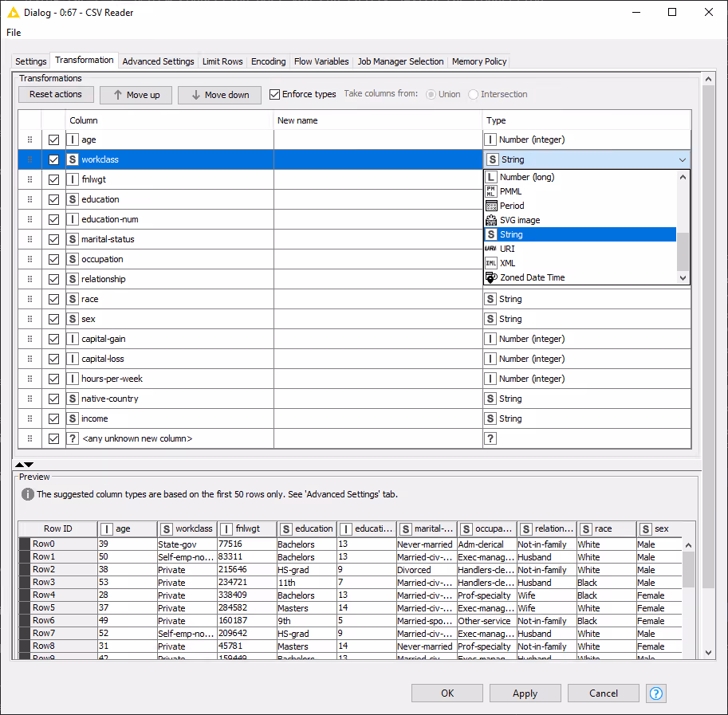
Task: Click the Number (long) L type icon
Action: click(490, 177)
